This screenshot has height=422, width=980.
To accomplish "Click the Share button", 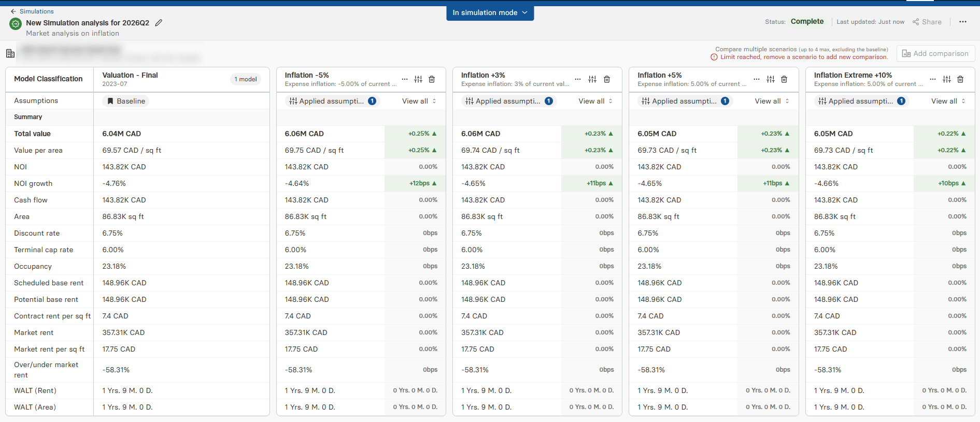I will (x=927, y=22).
